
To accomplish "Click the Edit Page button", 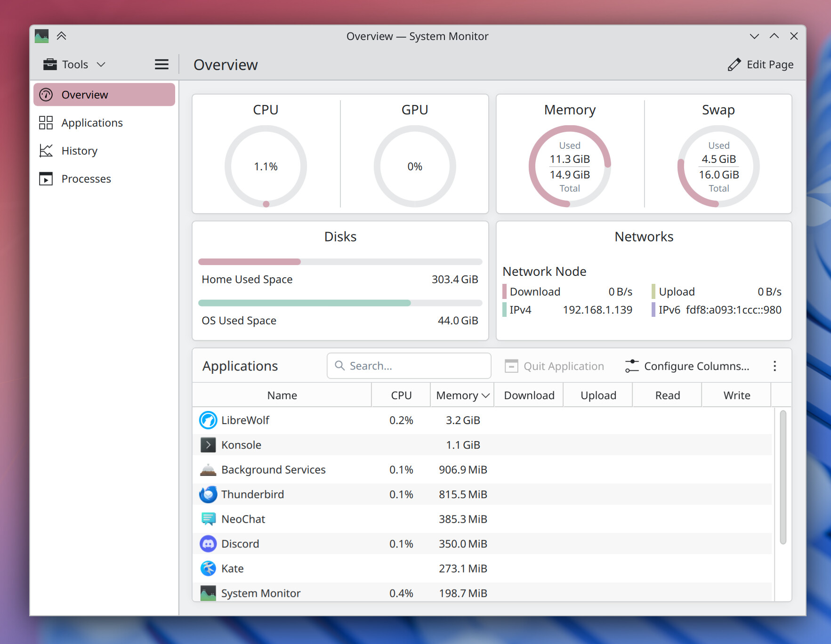I will click(x=760, y=64).
